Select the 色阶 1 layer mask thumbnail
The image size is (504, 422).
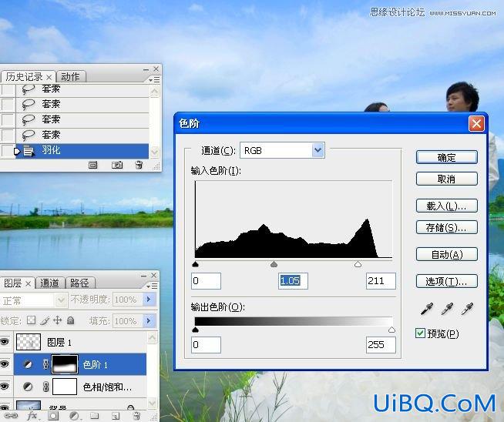point(65,364)
